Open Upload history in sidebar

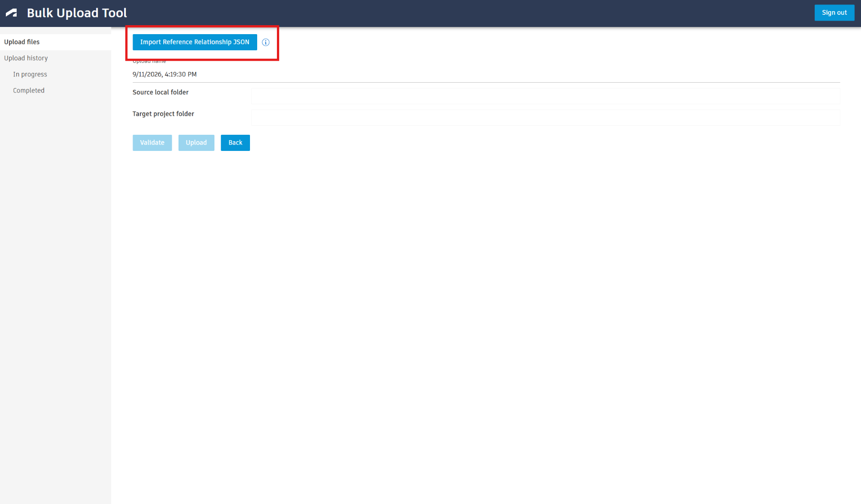55,58
